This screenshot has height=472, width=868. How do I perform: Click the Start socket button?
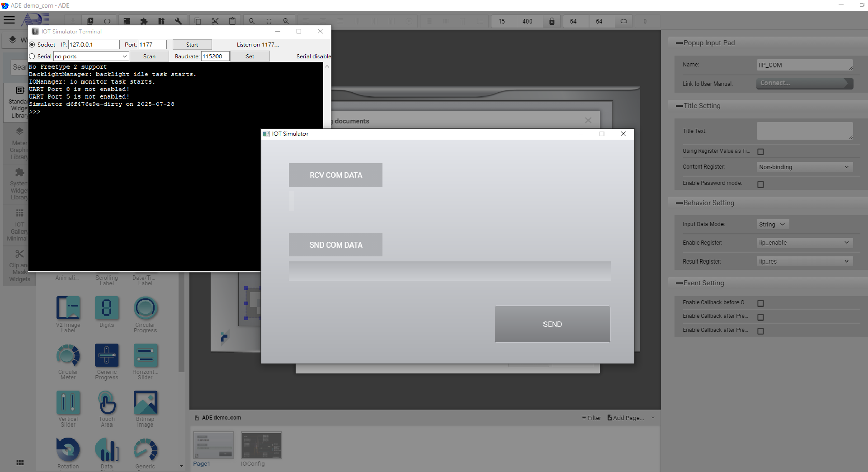coord(192,45)
